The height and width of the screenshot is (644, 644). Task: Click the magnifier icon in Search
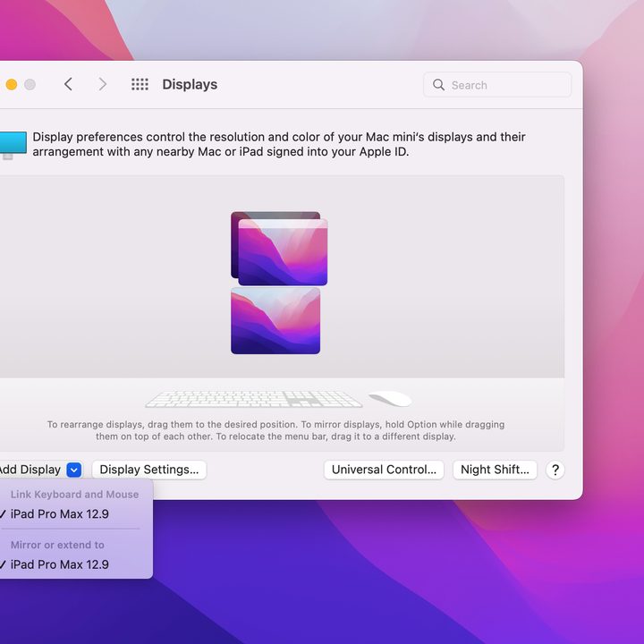point(438,85)
